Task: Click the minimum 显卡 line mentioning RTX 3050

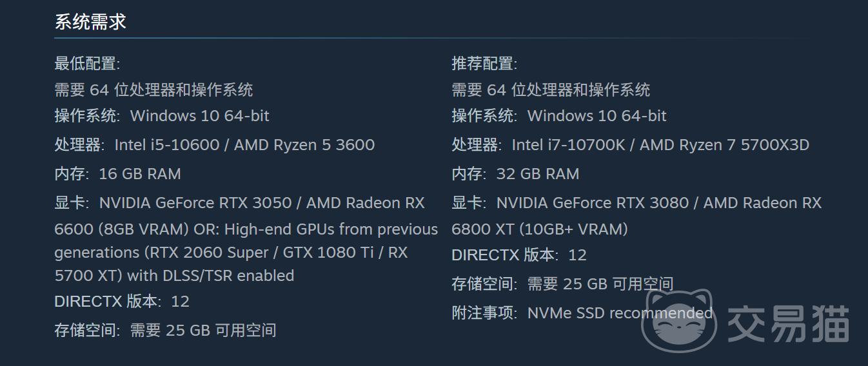Action: coord(239,203)
